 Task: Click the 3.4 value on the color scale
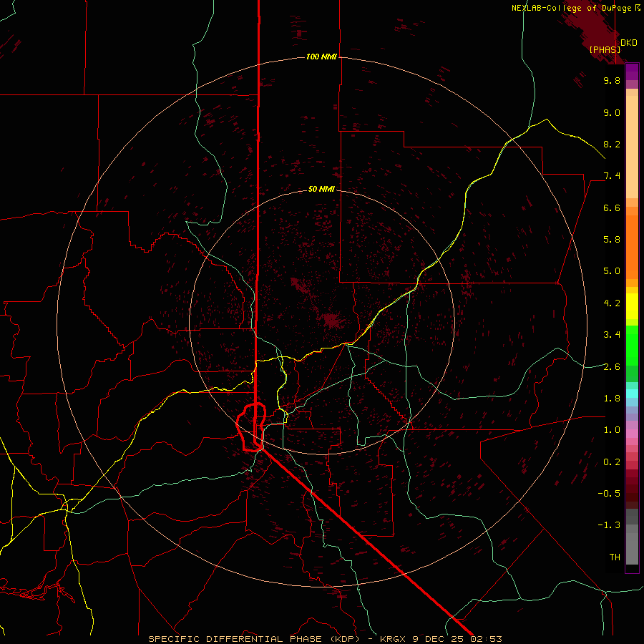pyautogui.click(x=612, y=335)
